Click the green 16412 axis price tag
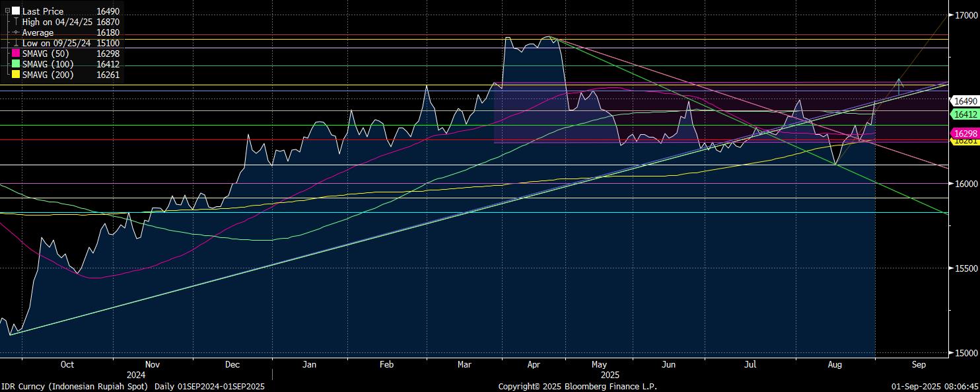 point(965,114)
